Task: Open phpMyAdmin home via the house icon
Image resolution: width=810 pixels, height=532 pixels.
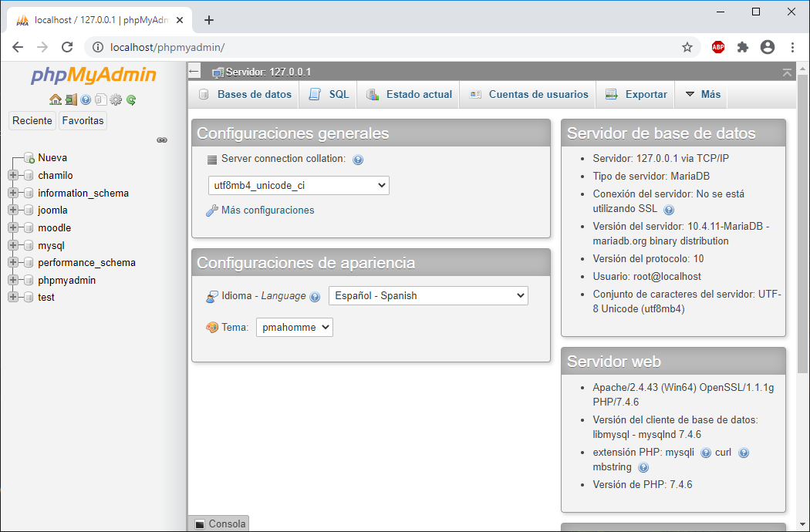Action: (56, 100)
